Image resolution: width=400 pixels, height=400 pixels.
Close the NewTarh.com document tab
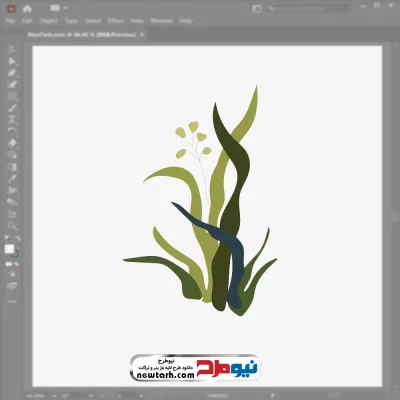click(x=142, y=34)
